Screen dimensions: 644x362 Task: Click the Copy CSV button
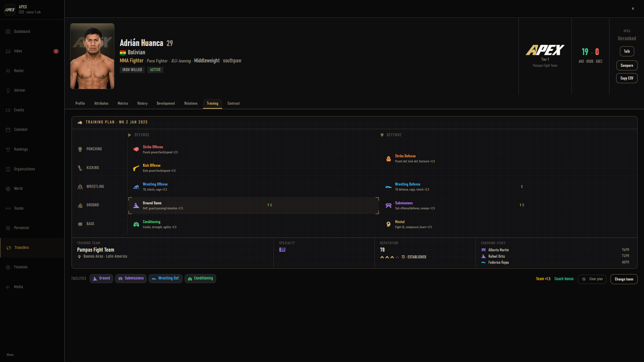tap(627, 78)
